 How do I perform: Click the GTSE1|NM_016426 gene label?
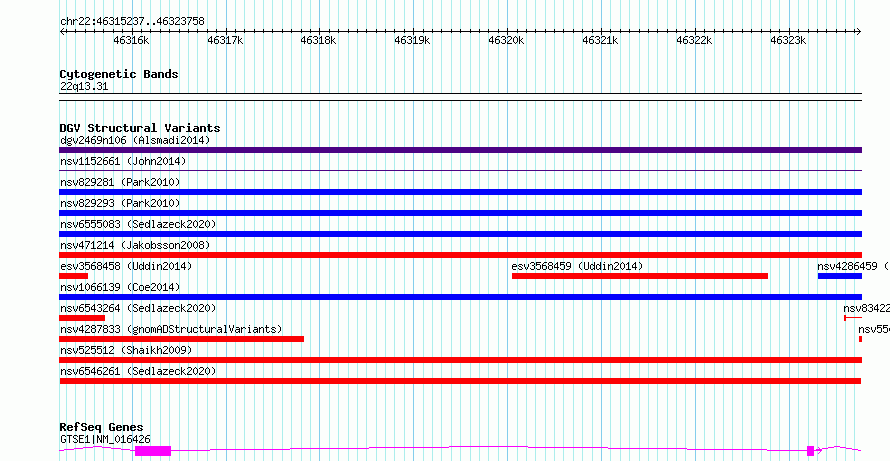[105, 439]
